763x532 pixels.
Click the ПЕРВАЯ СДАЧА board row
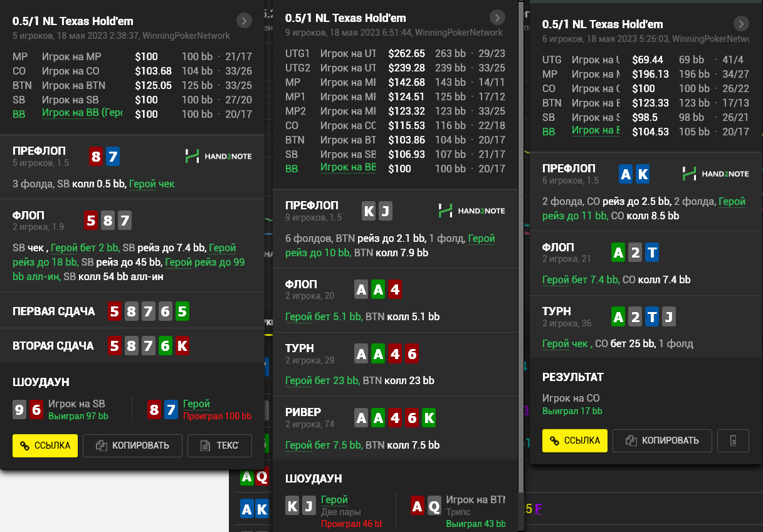(132, 311)
